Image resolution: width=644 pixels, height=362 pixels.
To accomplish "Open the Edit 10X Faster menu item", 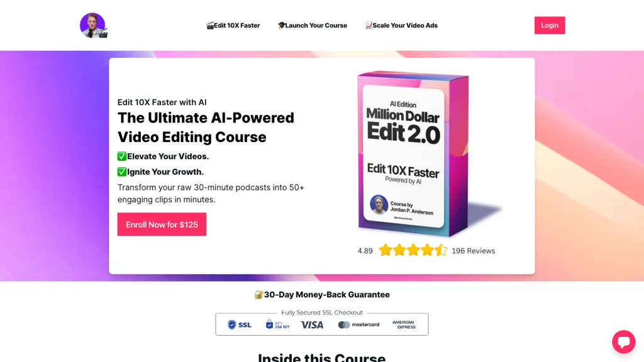I will pyautogui.click(x=233, y=25).
